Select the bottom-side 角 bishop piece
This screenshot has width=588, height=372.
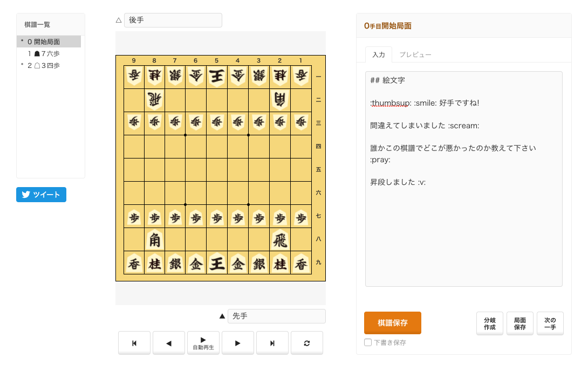coord(155,239)
